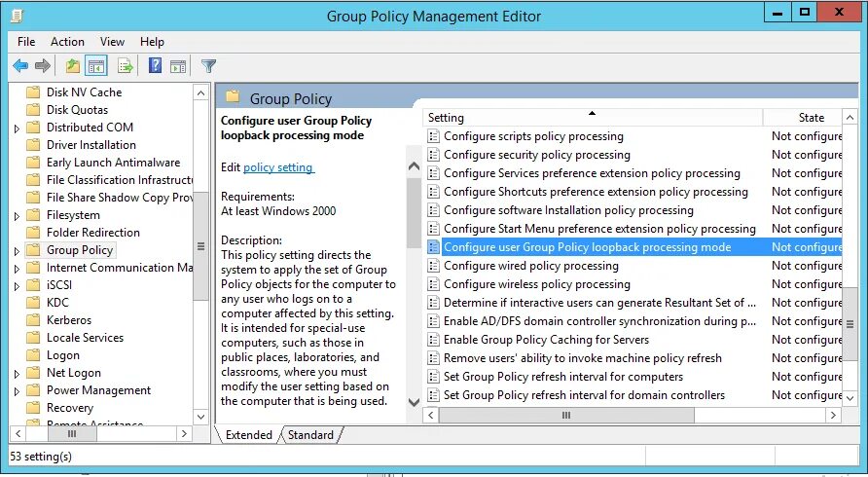The image size is (868, 477).
Task: Click description pane scroll up chevron
Action: (414, 166)
